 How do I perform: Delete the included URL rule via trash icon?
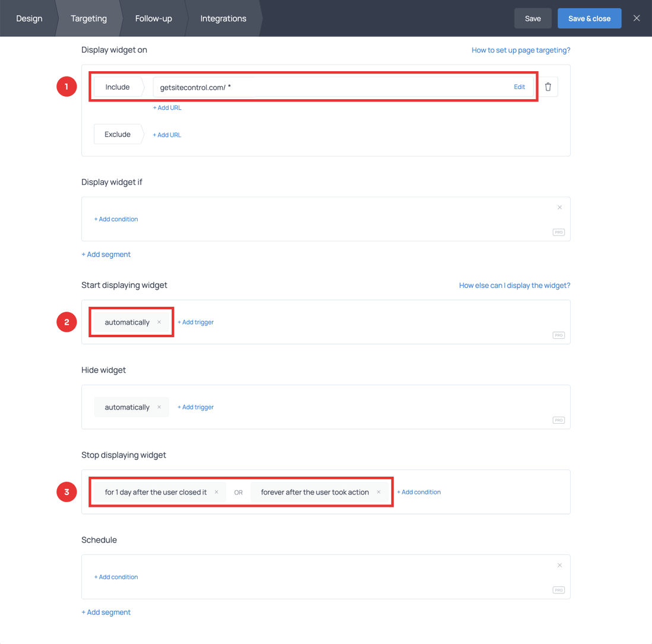coord(547,86)
